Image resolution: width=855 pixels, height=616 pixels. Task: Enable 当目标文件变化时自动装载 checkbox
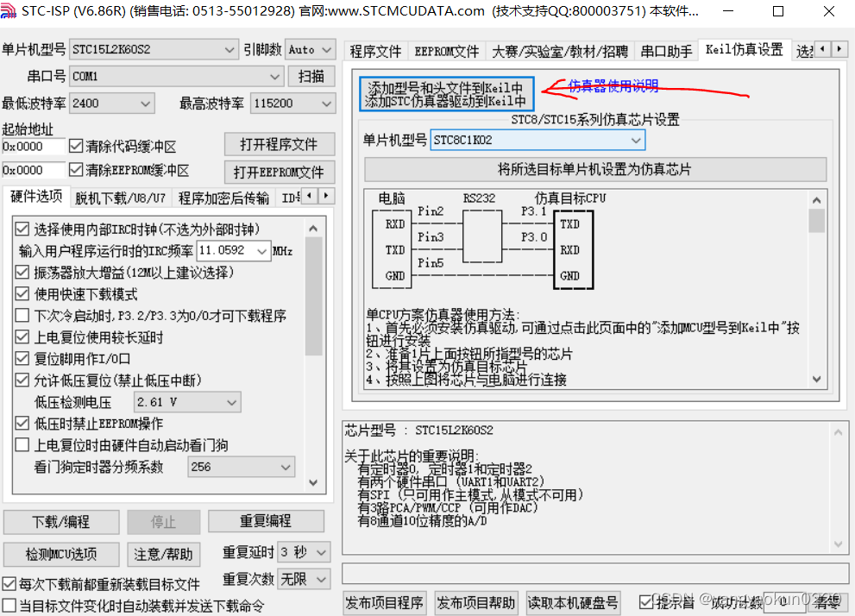(x=9, y=606)
